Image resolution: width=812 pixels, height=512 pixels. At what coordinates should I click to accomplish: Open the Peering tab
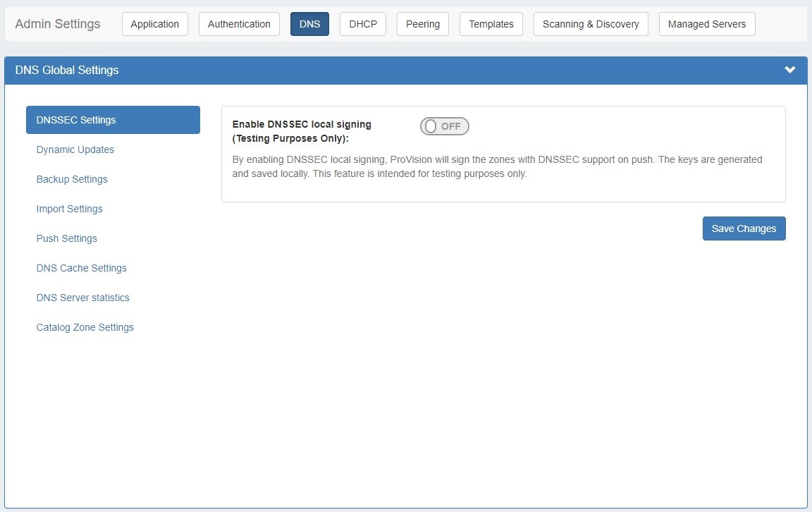pyautogui.click(x=423, y=24)
